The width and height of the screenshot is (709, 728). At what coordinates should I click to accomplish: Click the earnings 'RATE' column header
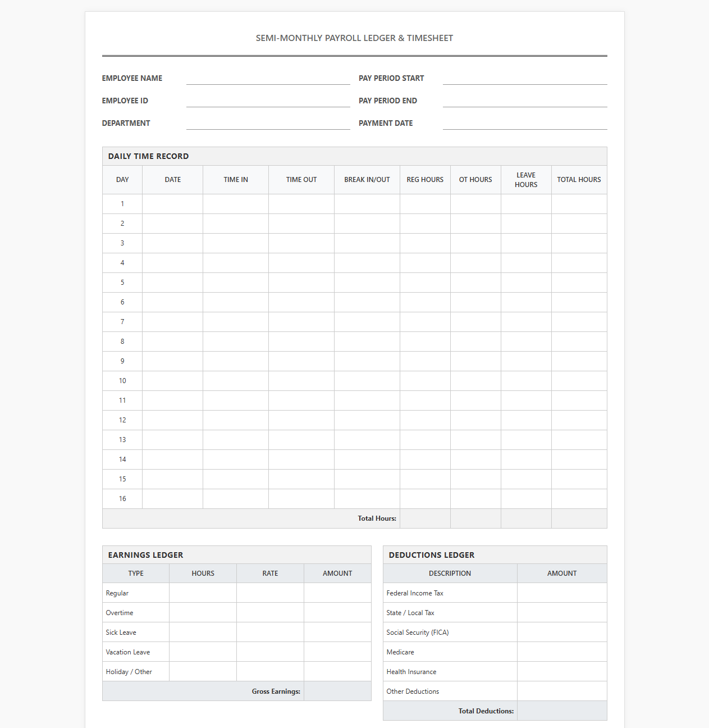270,574
